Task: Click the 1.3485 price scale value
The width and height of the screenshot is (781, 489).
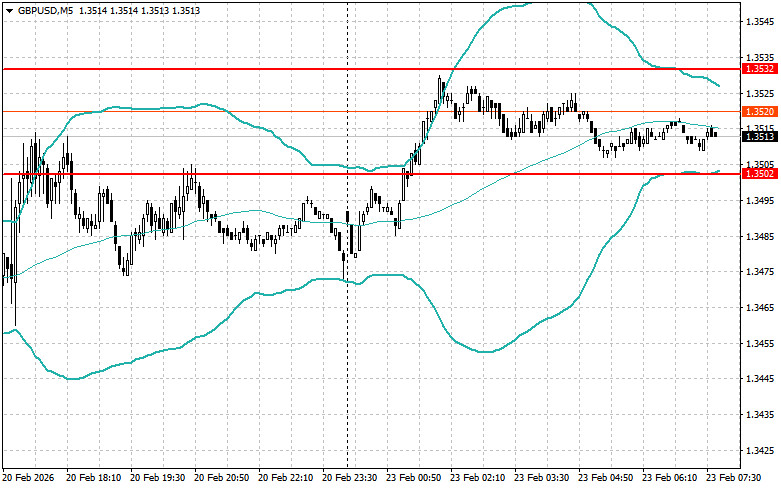Action: click(x=760, y=236)
